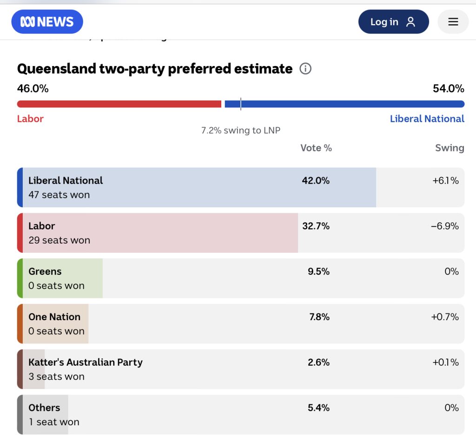Click Liberal National's +6.1% swing value
This screenshot has width=476, height=448.
tap(445, 181)
